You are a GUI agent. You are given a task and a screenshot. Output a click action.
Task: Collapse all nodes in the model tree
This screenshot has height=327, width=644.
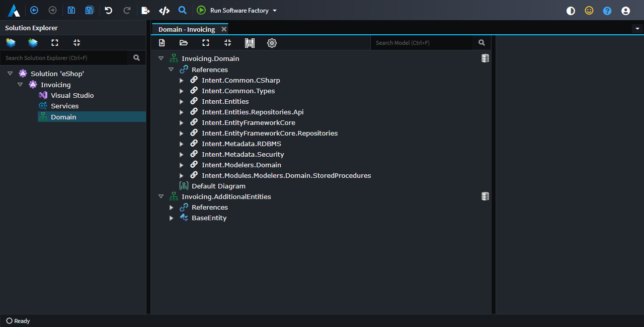227,43
